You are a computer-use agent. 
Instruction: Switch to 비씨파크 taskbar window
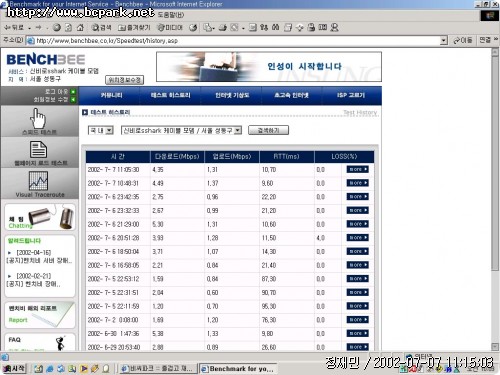tap(158, 369)
